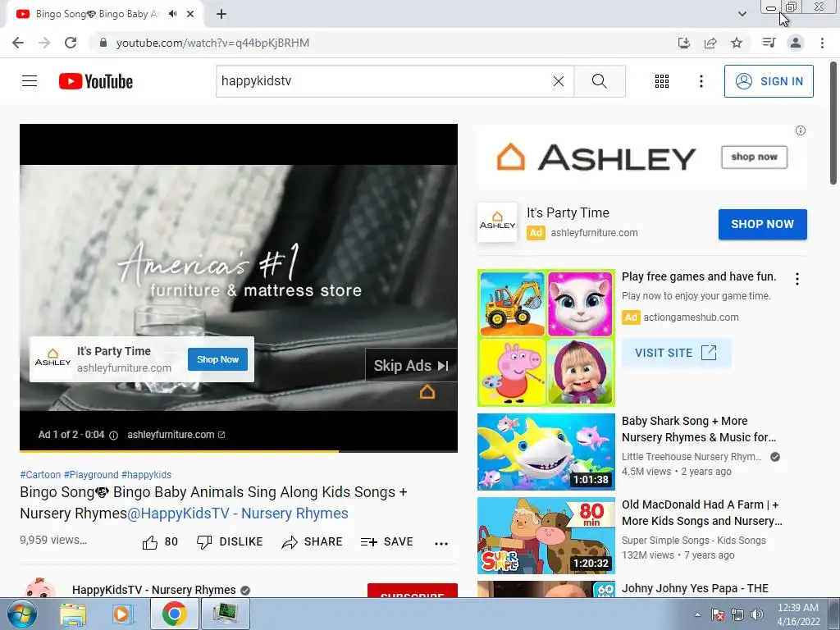Open Old MacDonald Had A Farm thumbnail
This screenshot has width=840, height=630.
click(x=546, y=535)
